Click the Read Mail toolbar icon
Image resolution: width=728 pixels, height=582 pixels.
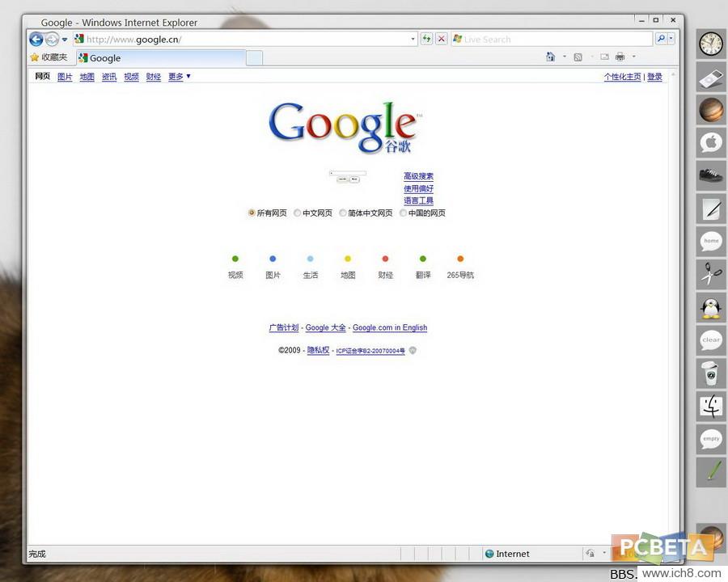[604, 57]
